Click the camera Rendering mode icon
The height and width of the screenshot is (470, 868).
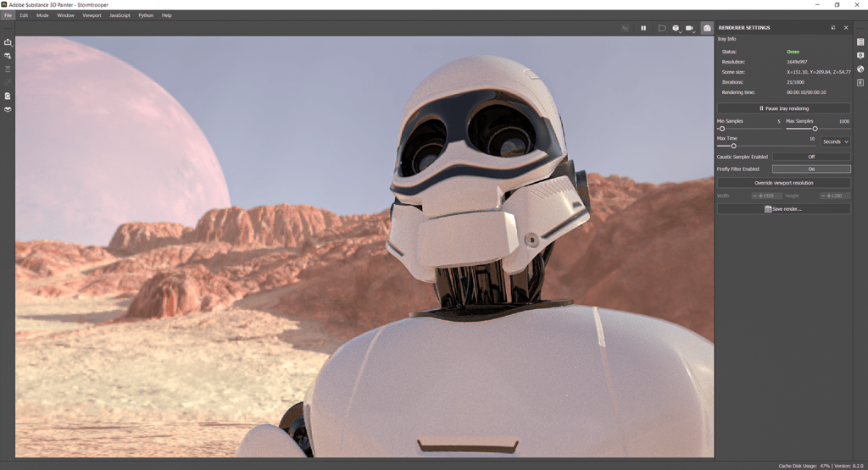click(707, 28)
